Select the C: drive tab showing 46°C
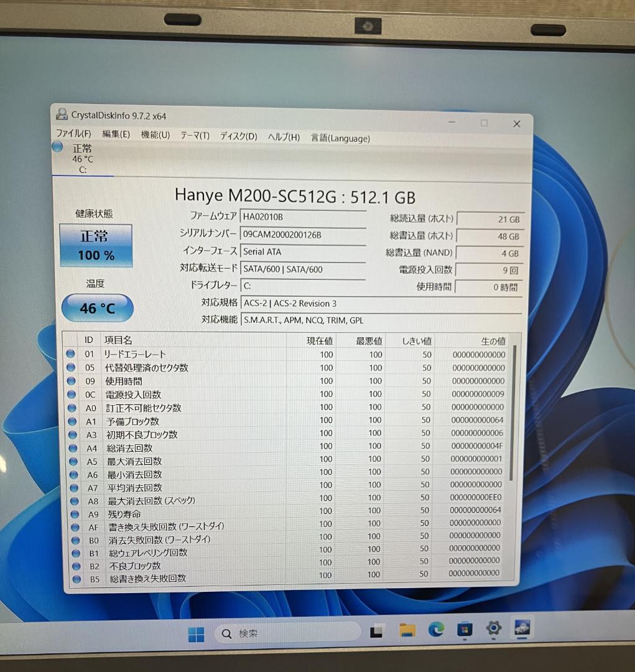 (81, 159)
